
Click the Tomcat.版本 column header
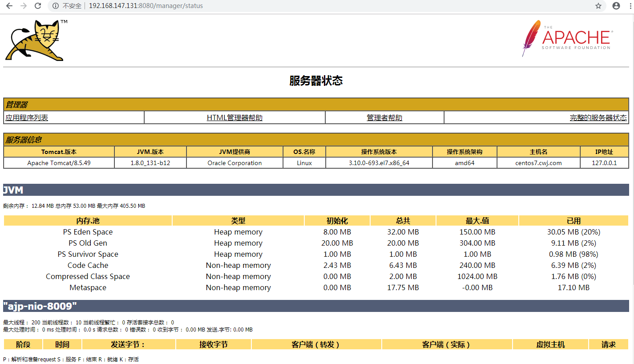pos(59,152)
